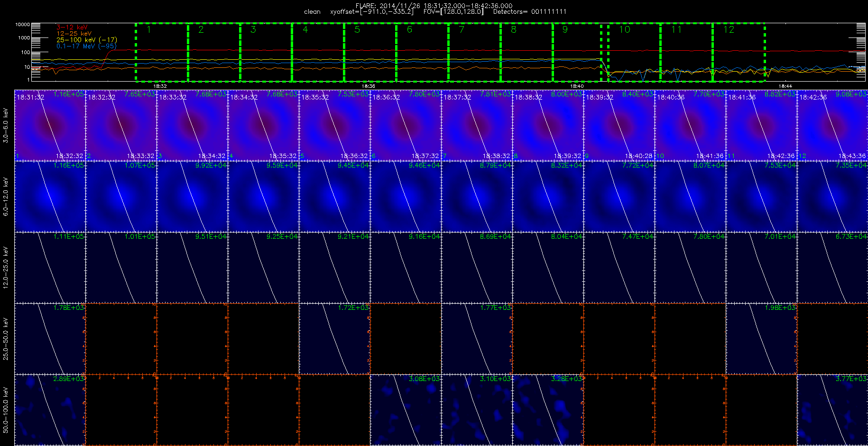Image resolution: width=868 pixels, height=446 pixels.
Task: Click the '18:40' time axis label
Action: (x=577, y=86)
